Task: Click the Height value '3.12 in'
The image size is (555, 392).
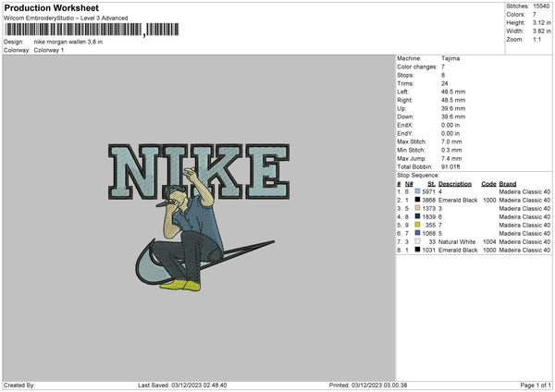Action: tap(541, 22)
